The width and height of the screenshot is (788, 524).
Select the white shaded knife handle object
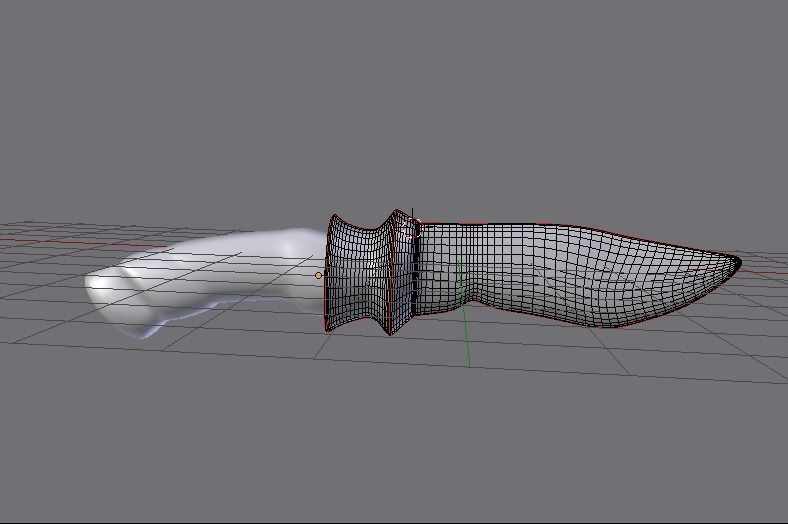point(206,281)
